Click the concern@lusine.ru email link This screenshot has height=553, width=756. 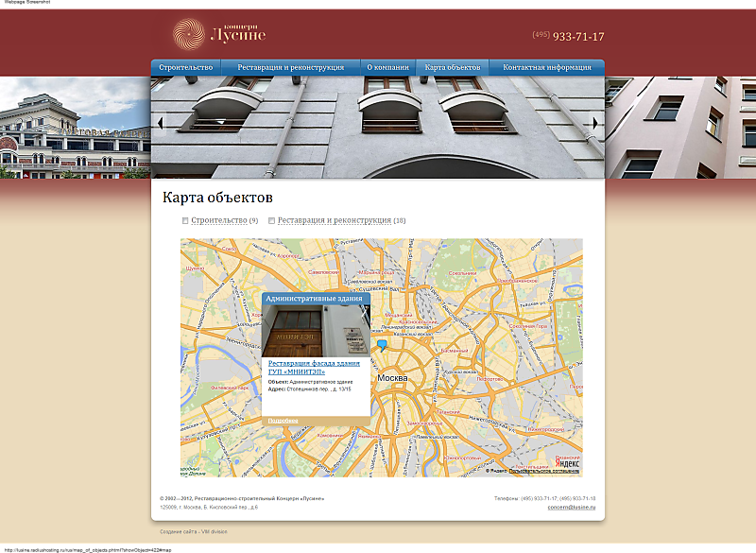[572, 508]
